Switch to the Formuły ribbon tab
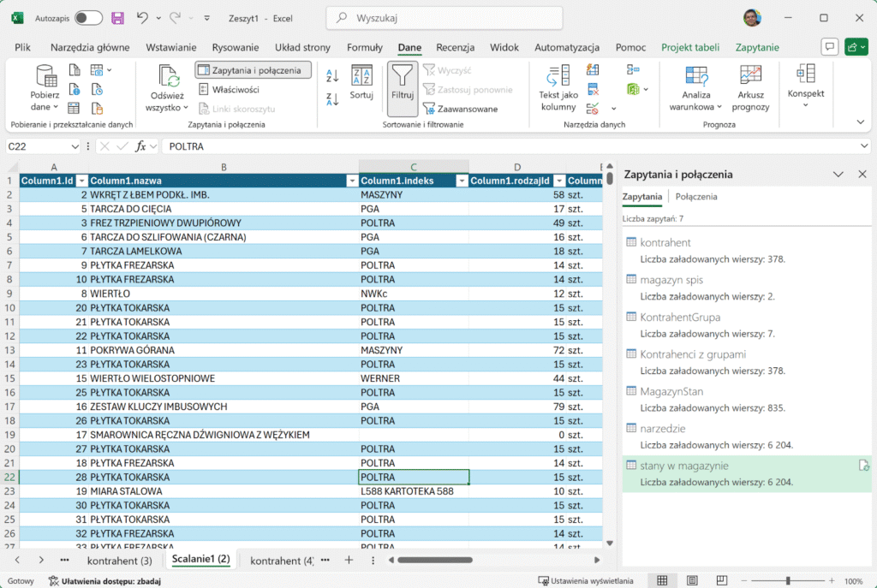877x588 pixels. point(364,48)
